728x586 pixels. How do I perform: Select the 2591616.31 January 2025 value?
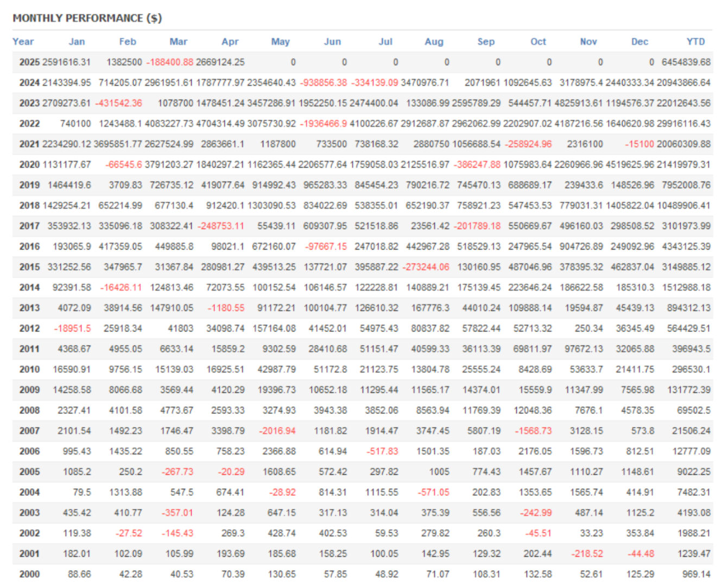coord(67,62)
